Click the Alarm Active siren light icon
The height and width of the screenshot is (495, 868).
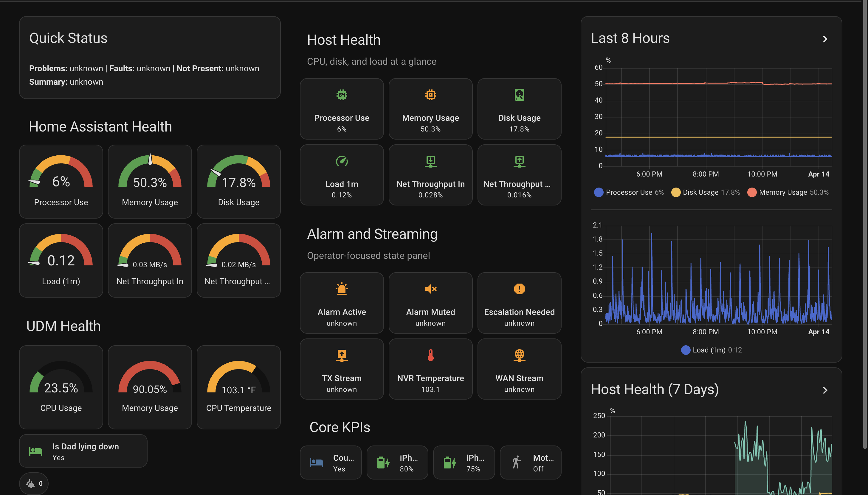click(x=342, y=289)
